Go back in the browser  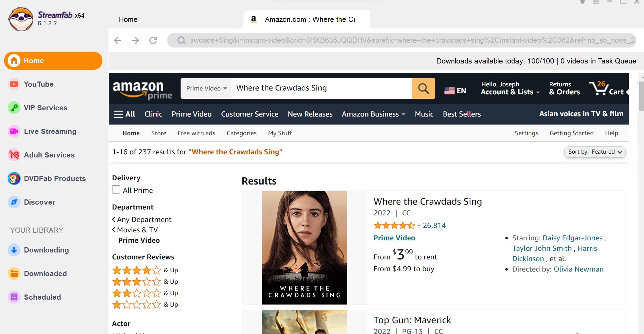pos(118,40)
